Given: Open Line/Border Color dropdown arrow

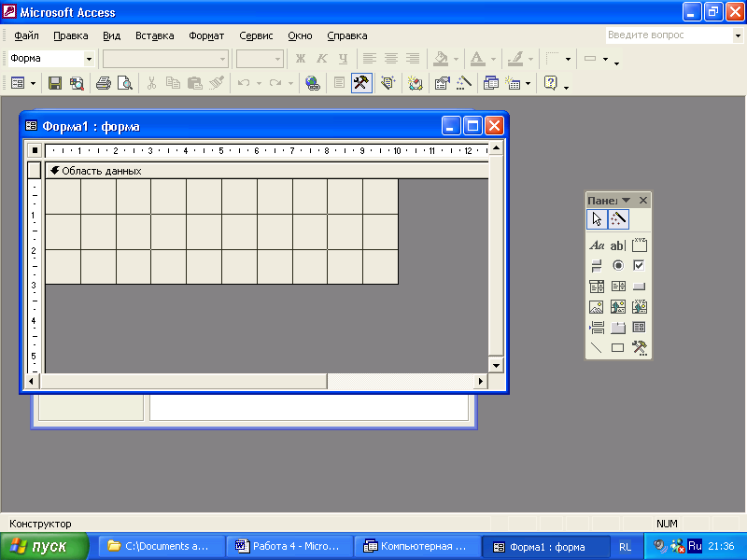Looking at the screenshot, I should coord(530,59).
